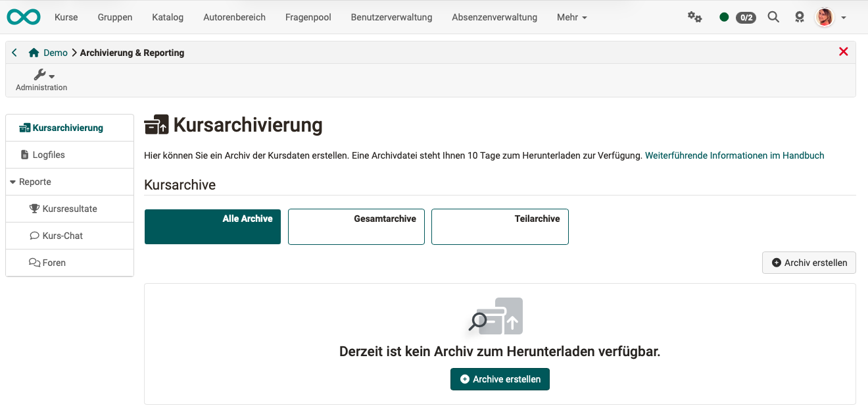Keep Alle Archive filter selected

[212, 226]
